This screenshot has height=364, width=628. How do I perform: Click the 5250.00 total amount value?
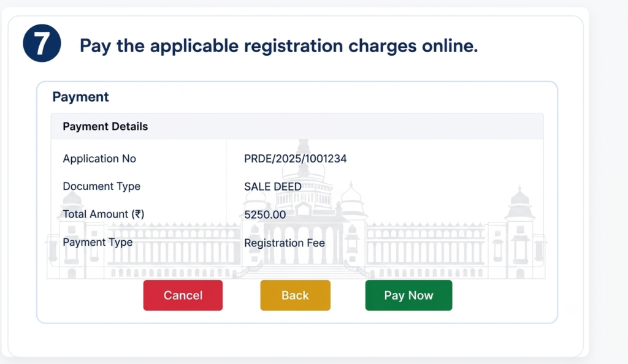[x=265, y=215]
